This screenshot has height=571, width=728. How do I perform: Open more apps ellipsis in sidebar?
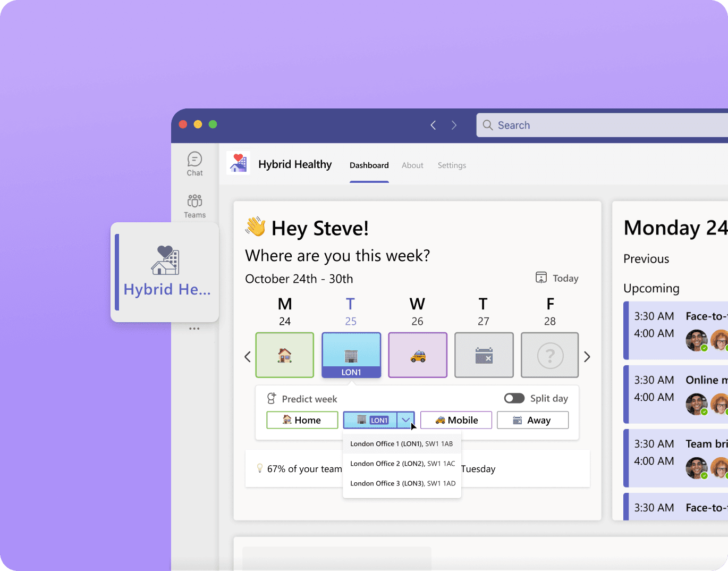tap(194, 329)
